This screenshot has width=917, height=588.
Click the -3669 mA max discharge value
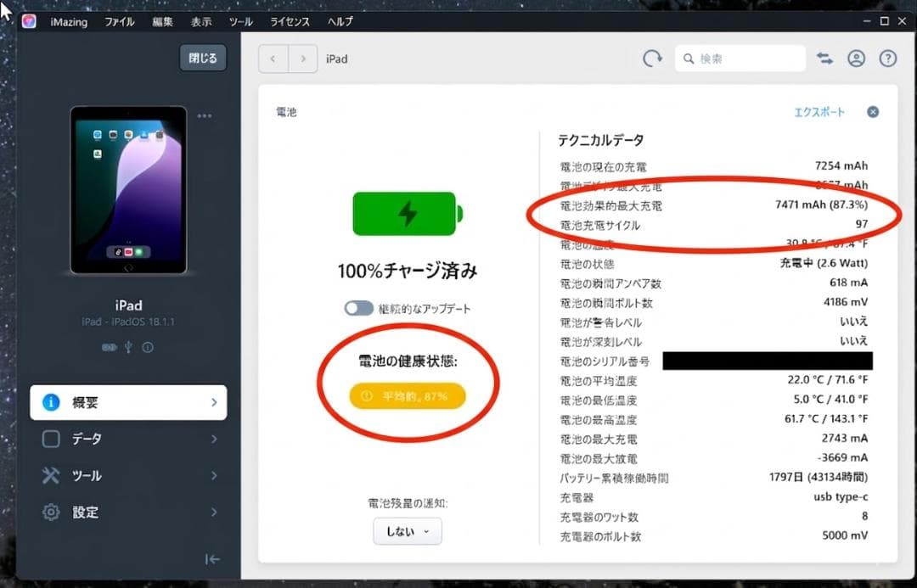tap(842, 457)
